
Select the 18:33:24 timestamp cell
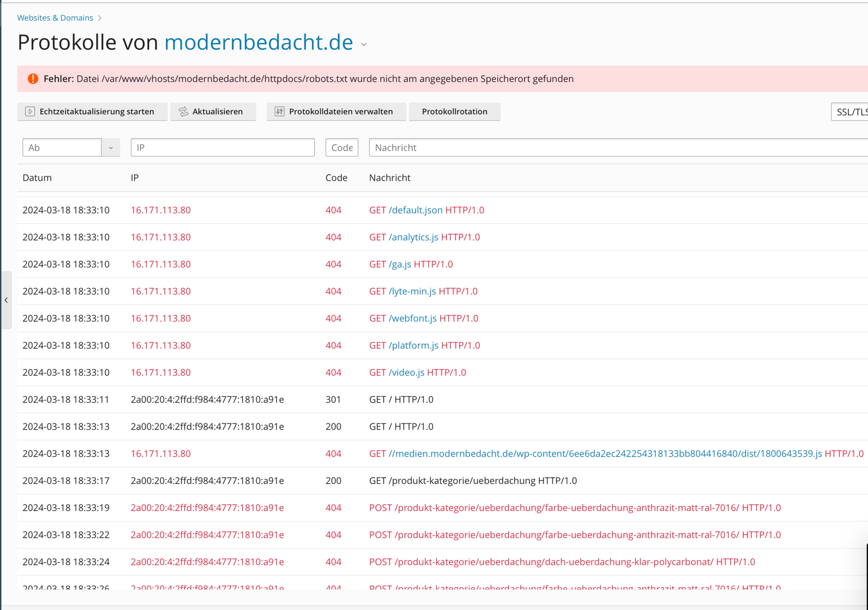pyautogui.click(x=66, y=562)
